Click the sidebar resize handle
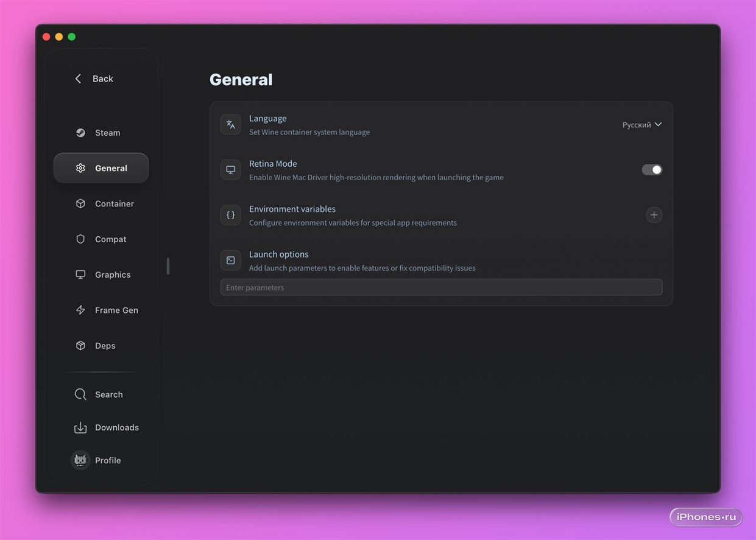 pos(168,266)
